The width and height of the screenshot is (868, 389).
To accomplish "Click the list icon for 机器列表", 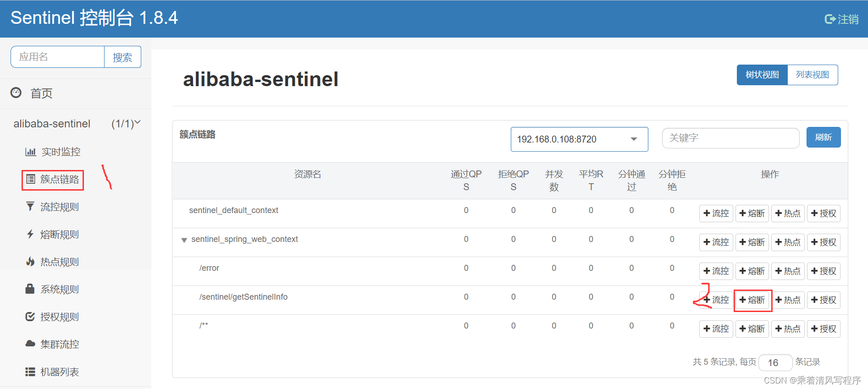I will (x=30, y=372).
